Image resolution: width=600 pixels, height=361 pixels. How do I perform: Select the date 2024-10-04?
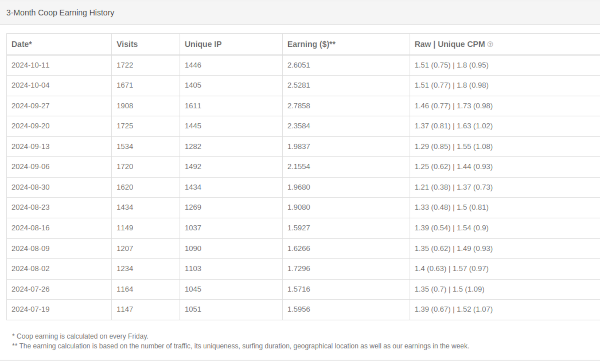[x=31, y=85]
